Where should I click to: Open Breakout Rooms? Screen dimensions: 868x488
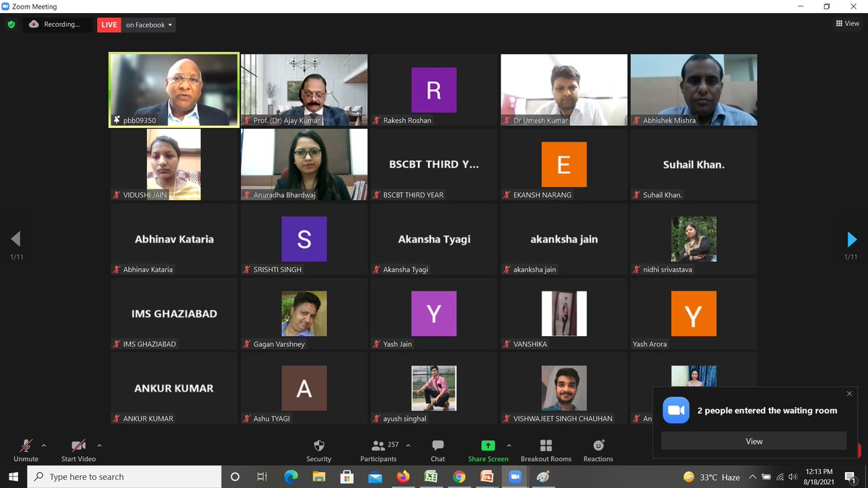(546, 450)
